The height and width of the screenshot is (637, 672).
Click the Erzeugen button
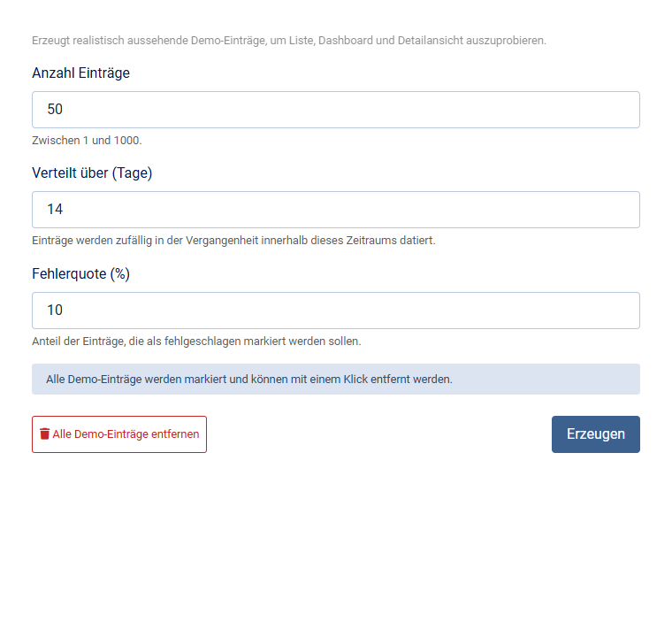(596, 434)
